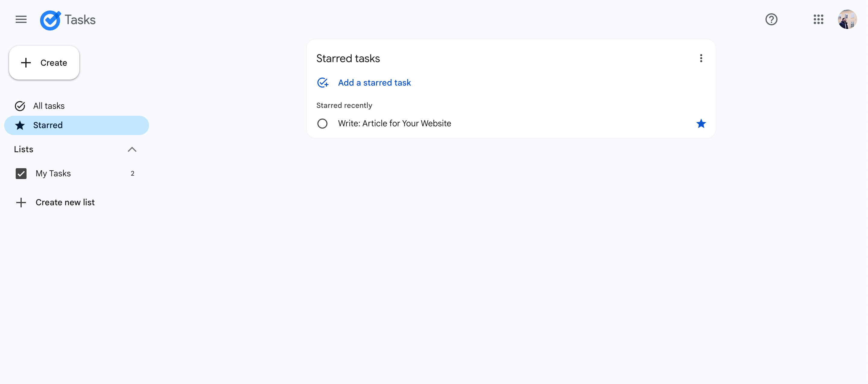The height and width of the screenshot is (384, 868).
Task: Click the Starred recently label
Action: (x=344, y=105)
